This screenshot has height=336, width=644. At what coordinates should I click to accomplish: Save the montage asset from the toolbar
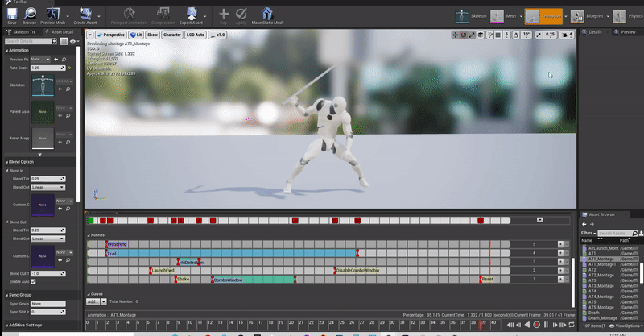point(12,16)
